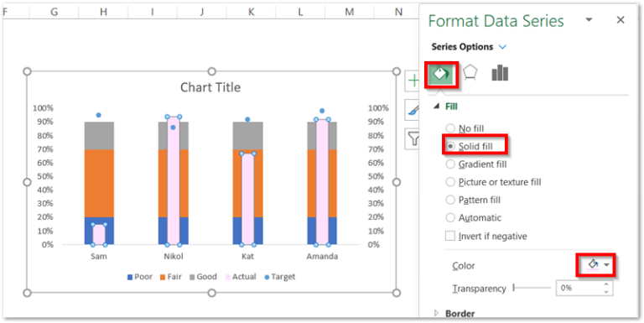This screenshot has width=644, height=323.
Task: Expand the Series Options dropdown chevron
Action: click(x=502, y=47)
